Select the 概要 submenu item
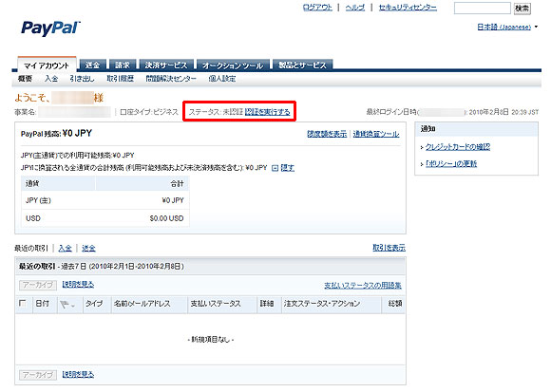The image size is (551, 392). point(25,79)
